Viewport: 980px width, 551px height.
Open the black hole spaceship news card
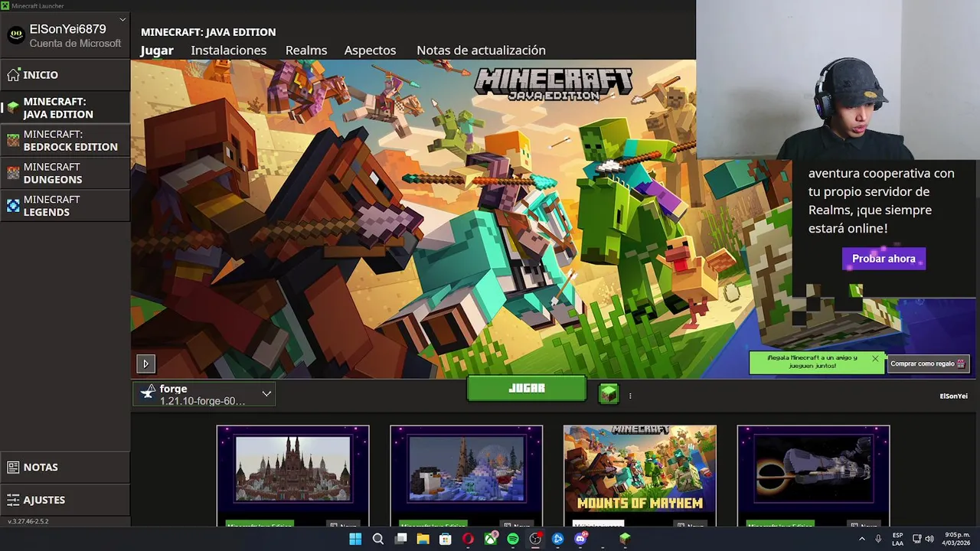pyautogui.click(x=813, y=475)
